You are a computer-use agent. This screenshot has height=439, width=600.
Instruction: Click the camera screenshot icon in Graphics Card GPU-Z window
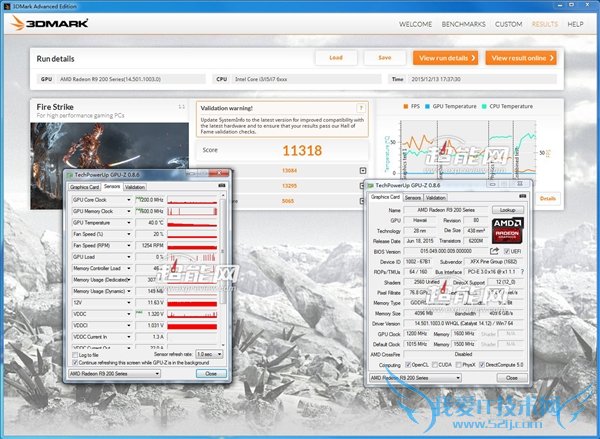tap(522, 196)
